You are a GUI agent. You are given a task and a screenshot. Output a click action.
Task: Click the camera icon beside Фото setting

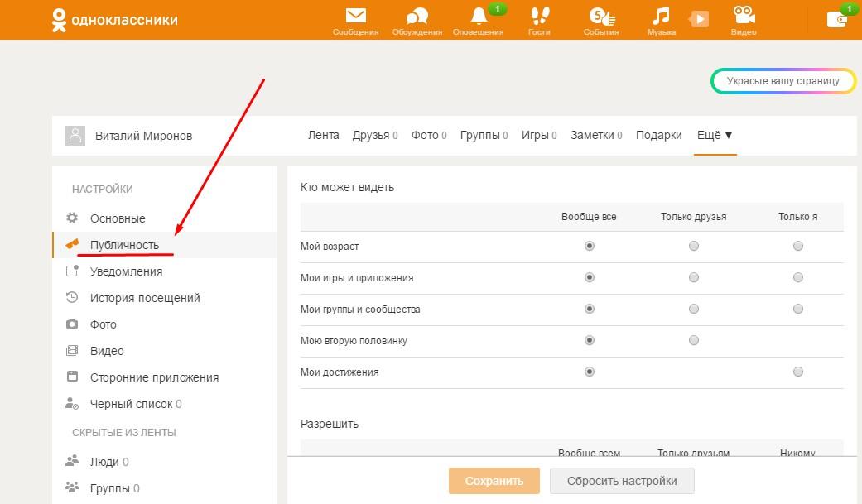[72, 324]
